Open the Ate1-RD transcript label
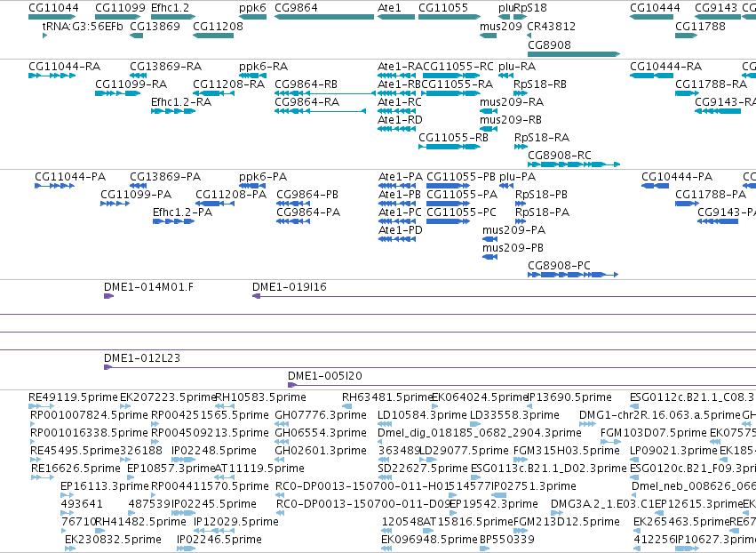The image size is (756, 553). point(400,120)
